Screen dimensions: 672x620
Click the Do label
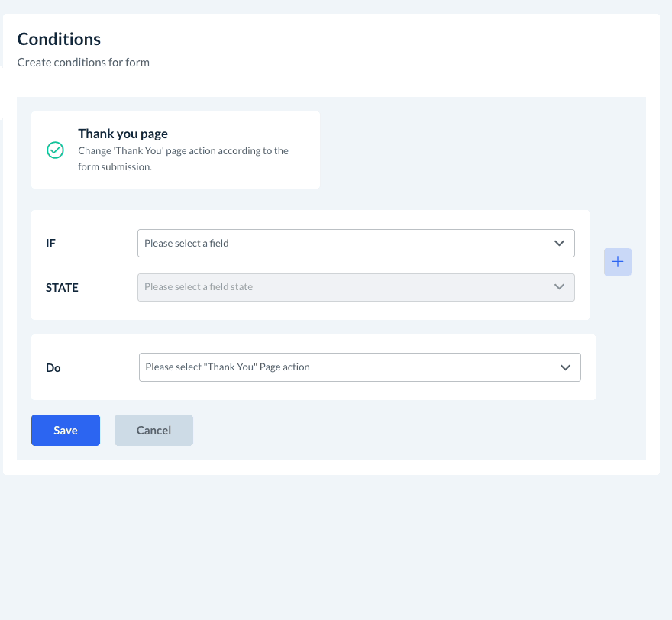click(53, 367)
